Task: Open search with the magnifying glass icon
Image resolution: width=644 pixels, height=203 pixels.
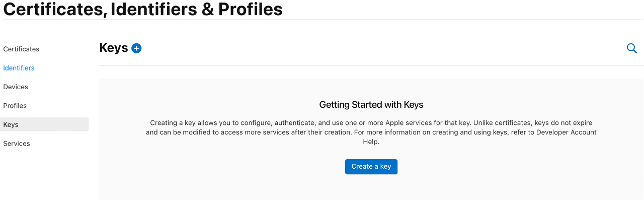Action: (x=632, y=48)
